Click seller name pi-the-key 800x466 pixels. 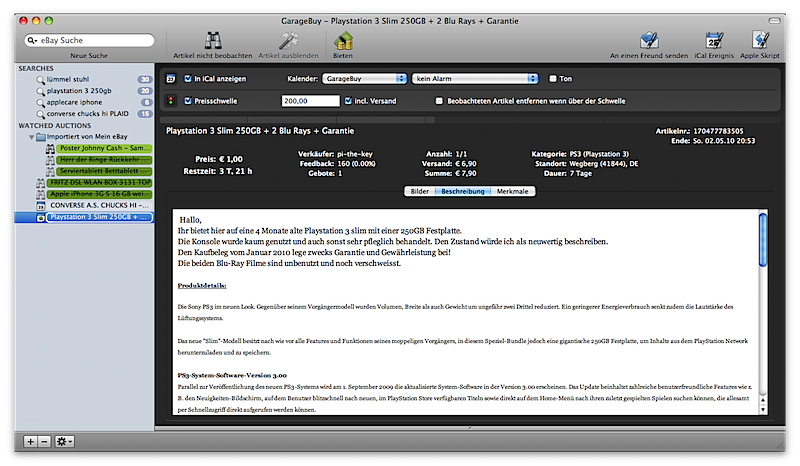coord(355,154)
